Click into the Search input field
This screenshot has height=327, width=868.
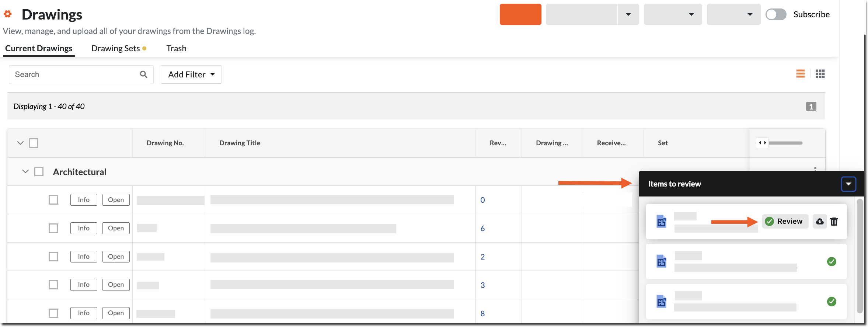pos(74,74)
